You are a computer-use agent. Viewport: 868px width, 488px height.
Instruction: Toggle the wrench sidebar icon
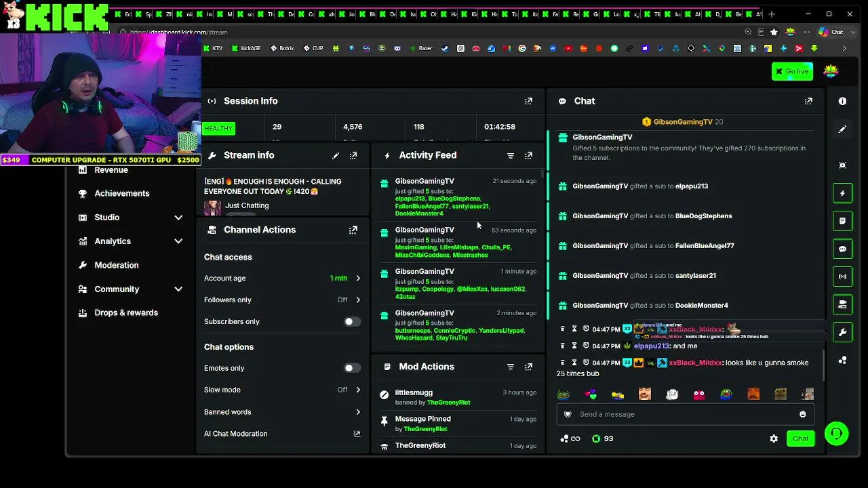(842, 332)
